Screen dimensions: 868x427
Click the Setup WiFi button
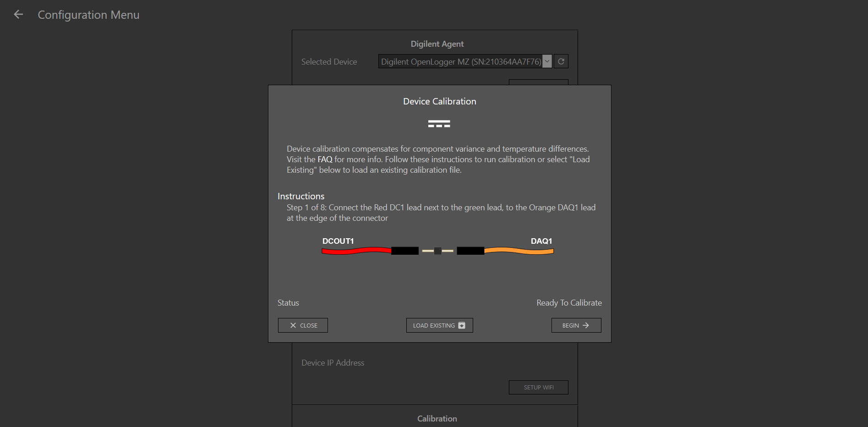click(539, 387)
